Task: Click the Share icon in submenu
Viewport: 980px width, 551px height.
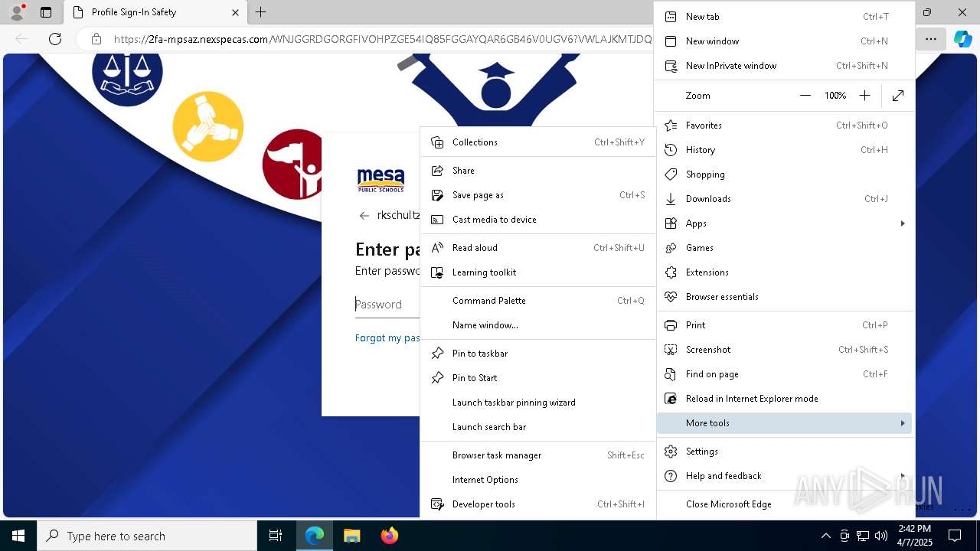Action: (437, 171)
